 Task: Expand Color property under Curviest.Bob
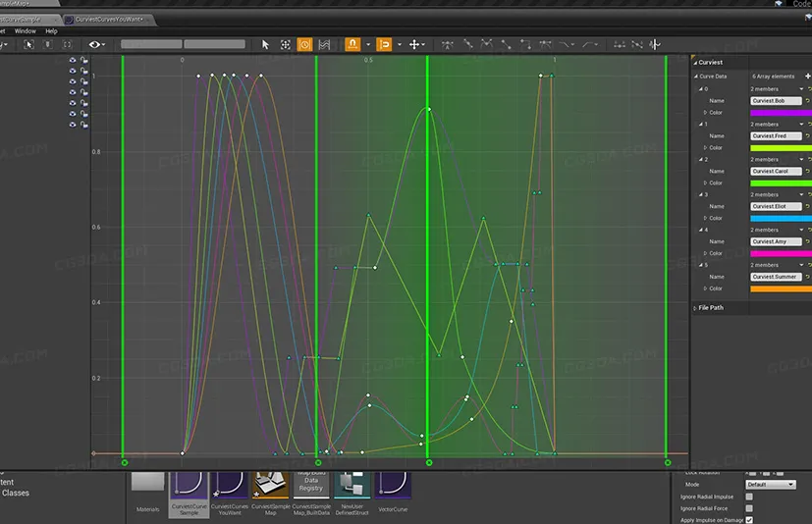[x=705, y=113]
